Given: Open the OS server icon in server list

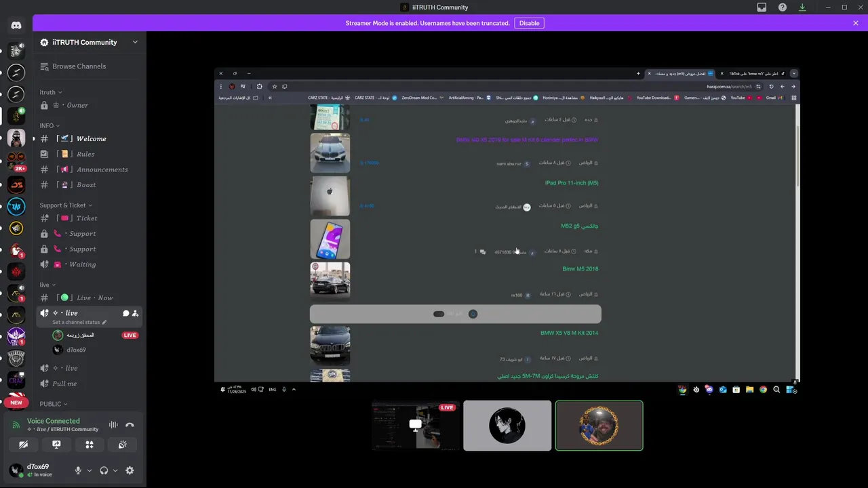Looking at the screenshot, I should [16, 184].
